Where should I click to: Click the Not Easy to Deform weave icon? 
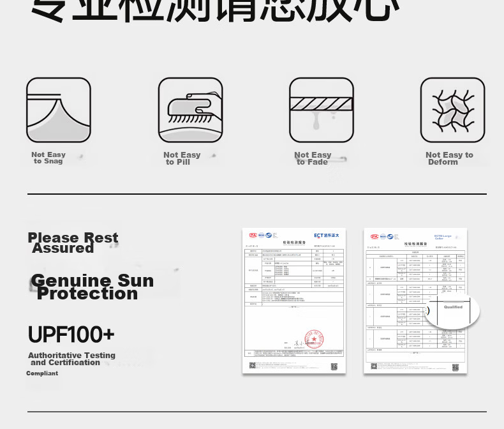(x=452, y=110)
